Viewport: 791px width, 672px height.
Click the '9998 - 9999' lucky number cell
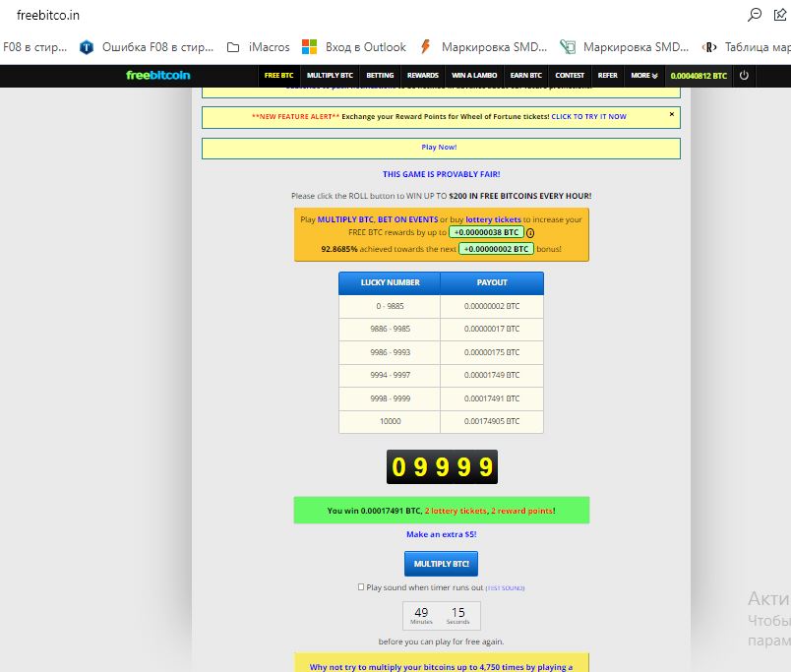390,398
